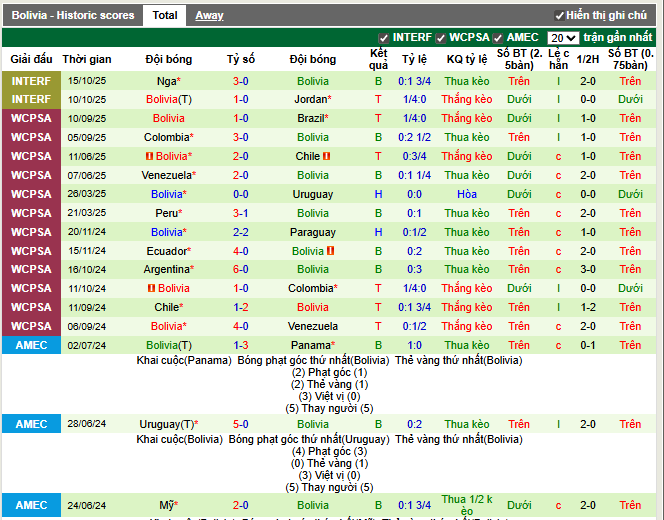664x520 pixels.
Task: Toggle the Hiển thị ghi chú checkbox
Action: point(559,16)
